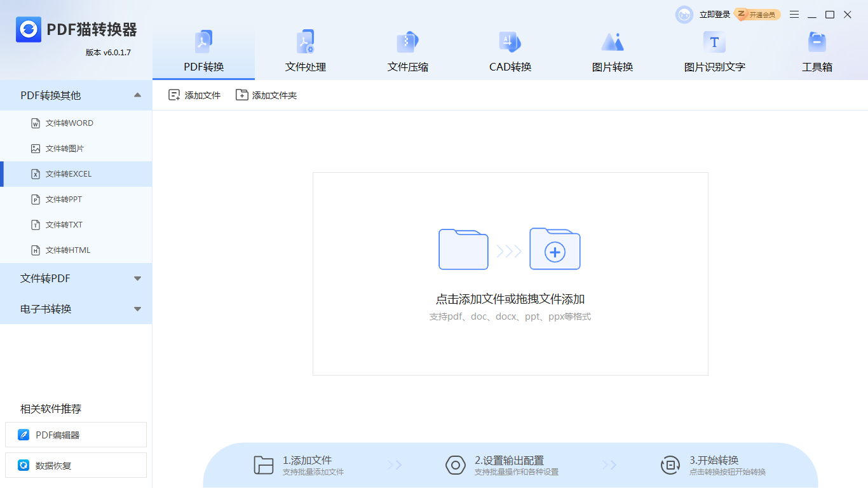This screenshot has width=868, height=488.
Task: Click the step 3 convert icon
Action: (x=670, y=465)
